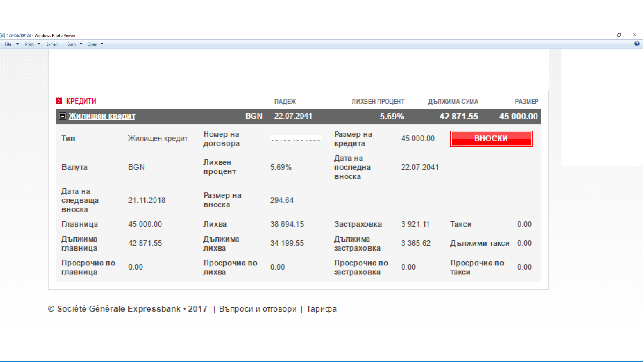This screenshot has height=362, width=644.
Task: Click the Open toolbar item
Action: point(92,44)
